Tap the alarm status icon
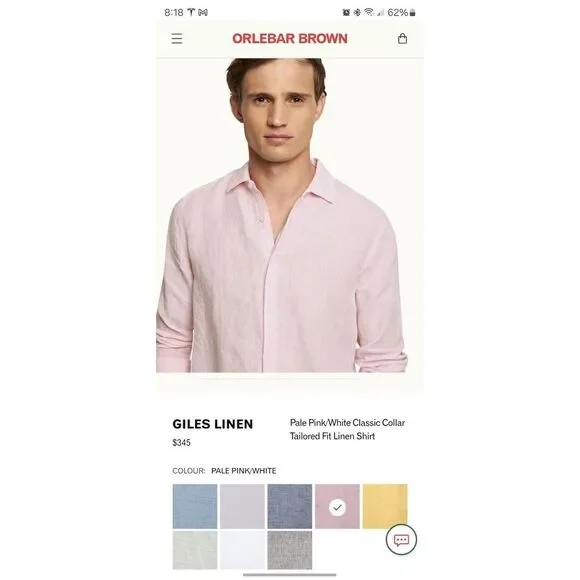This screenshot has height=580, width=580. 346,13
